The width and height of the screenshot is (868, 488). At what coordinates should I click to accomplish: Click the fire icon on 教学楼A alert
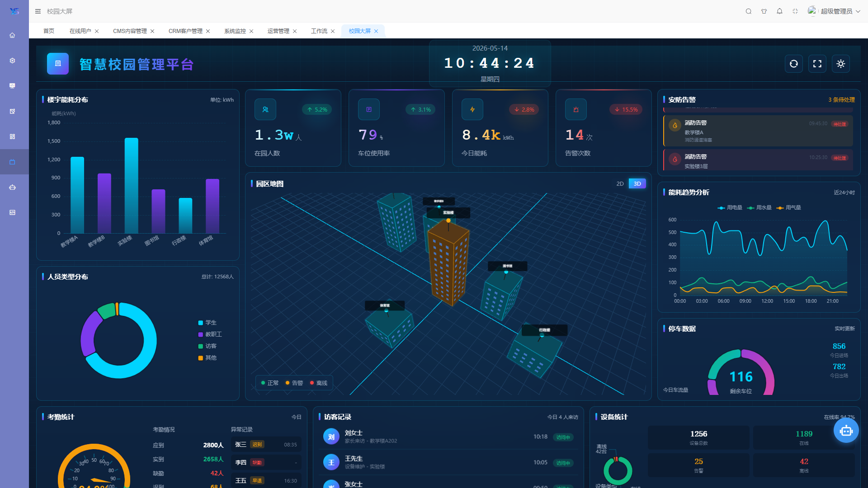click(675, 126)
